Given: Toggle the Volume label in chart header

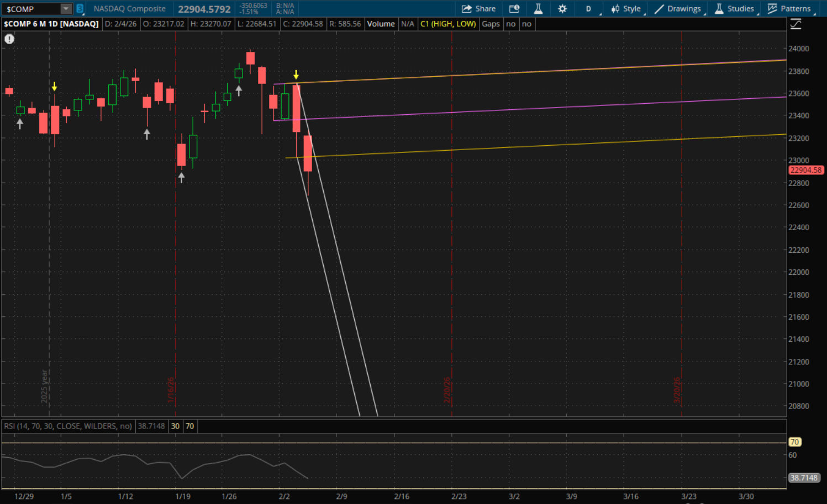Looking at the screenshot, I should tap(381, 24).
